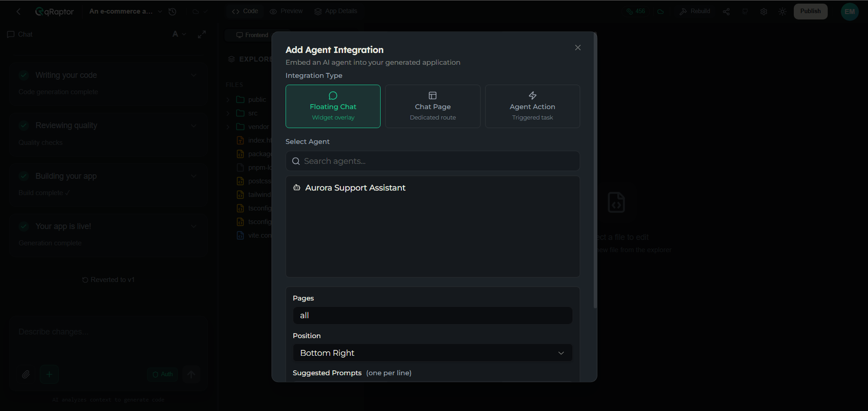Expand the vendor folder in explorer
Screen dimensions: 868x411
pos(228,127)
